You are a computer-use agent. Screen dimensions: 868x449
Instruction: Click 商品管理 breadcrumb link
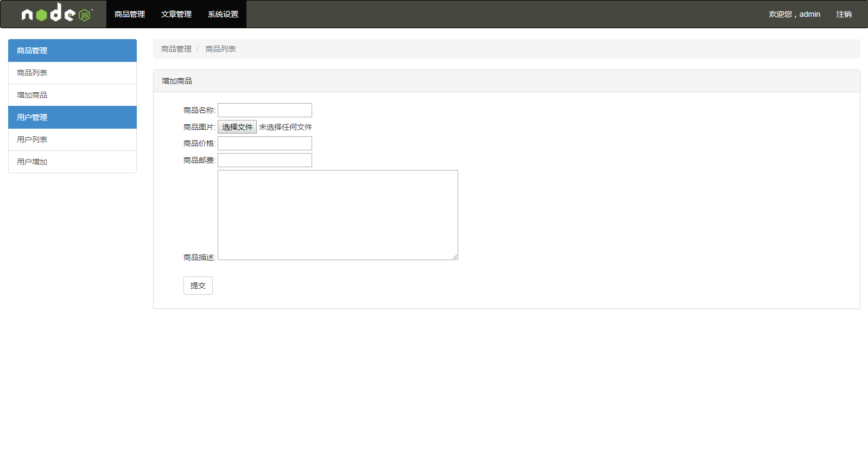[176, 49]
